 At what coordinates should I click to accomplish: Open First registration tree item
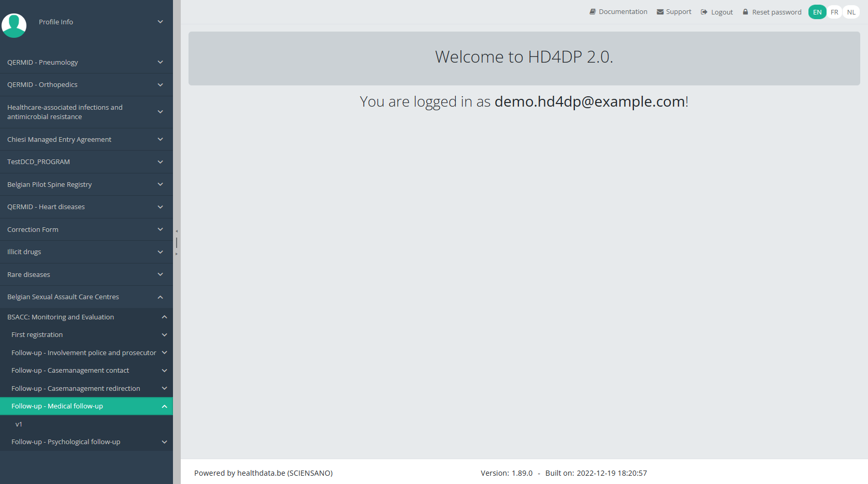(x=37, y=335)
